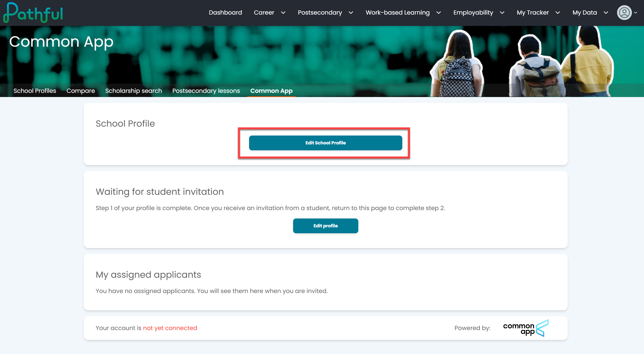The image size is (644, 354).
Task: Click the 'Waiting for student invitation' heading
Action: [x=160, y=192]
